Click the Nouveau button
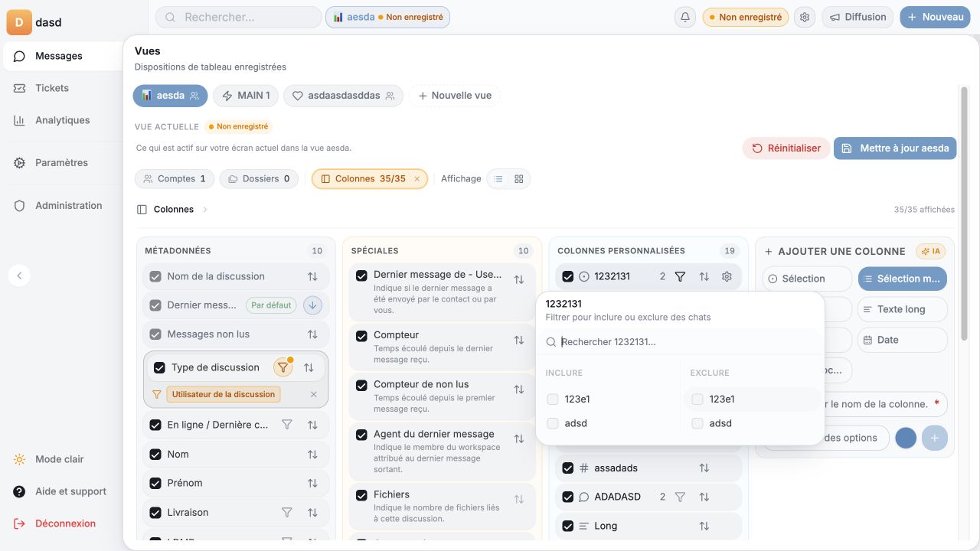 (x=935, y=17)
